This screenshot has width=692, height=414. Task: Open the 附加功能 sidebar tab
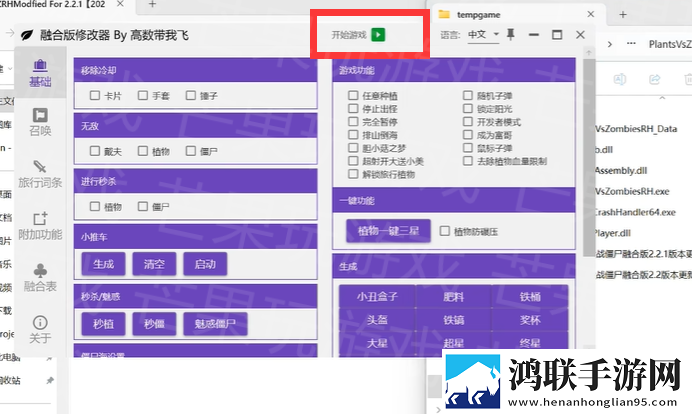40,226
